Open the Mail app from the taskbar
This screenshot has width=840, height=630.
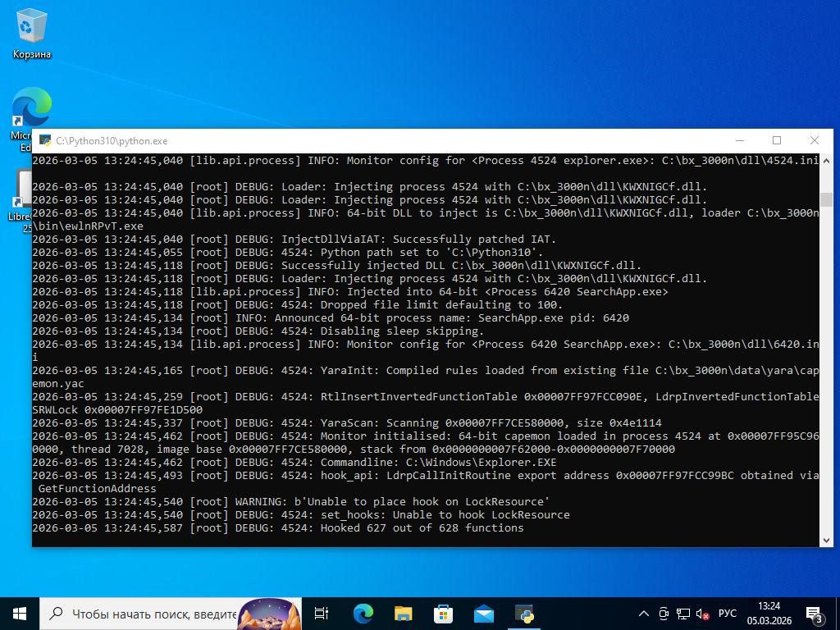point(483,614)
